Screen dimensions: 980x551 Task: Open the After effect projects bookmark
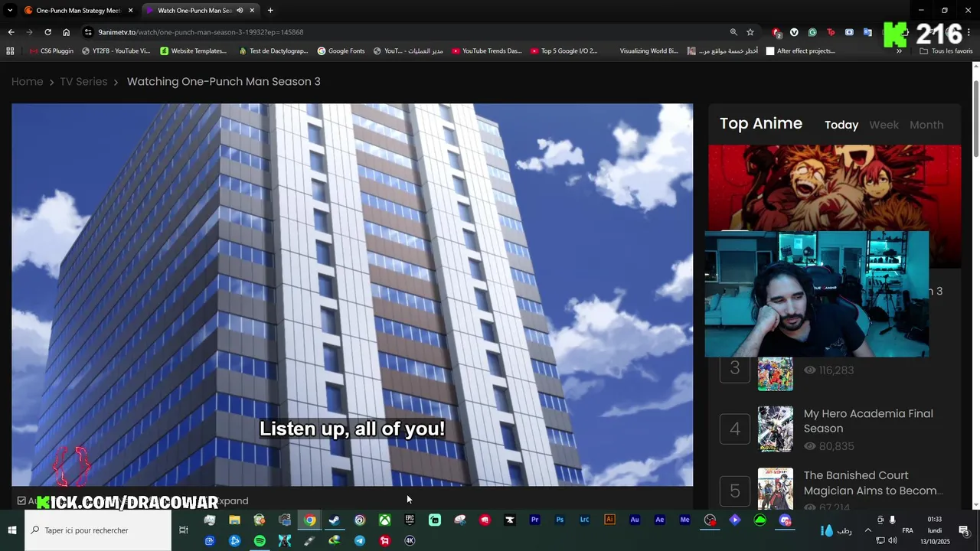coord(800,51)
